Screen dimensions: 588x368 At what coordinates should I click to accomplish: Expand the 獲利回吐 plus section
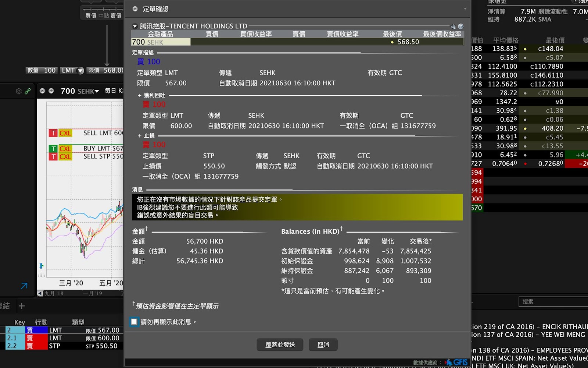[x=140, y=95]
